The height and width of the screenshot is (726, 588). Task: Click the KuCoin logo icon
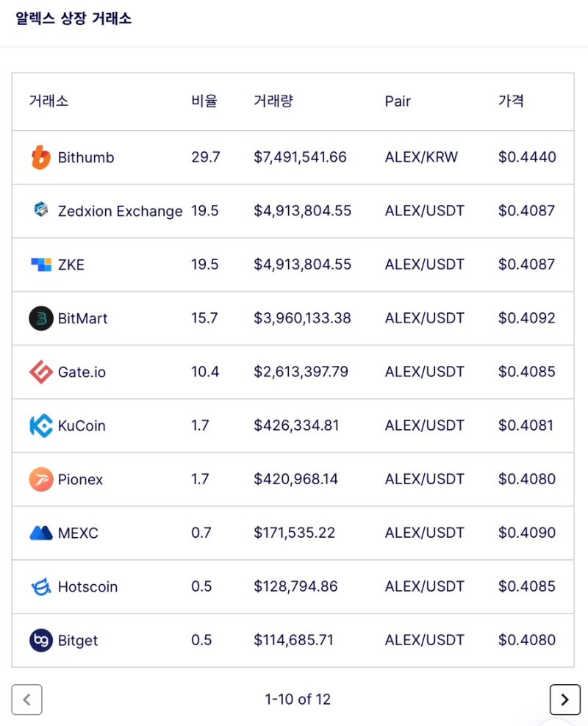(x=41, y=425)
